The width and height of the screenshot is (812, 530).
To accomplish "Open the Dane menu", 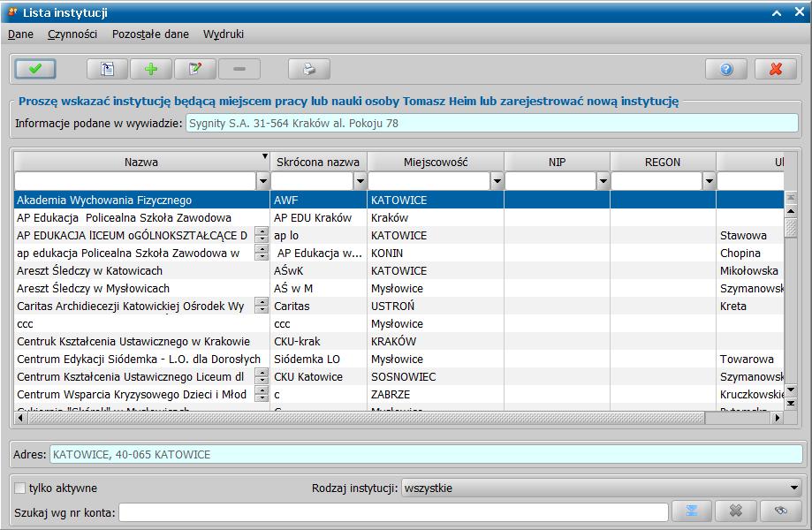I will [20, 34].
